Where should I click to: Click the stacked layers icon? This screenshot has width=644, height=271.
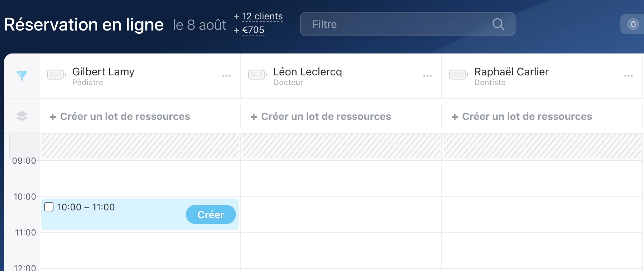22,116
